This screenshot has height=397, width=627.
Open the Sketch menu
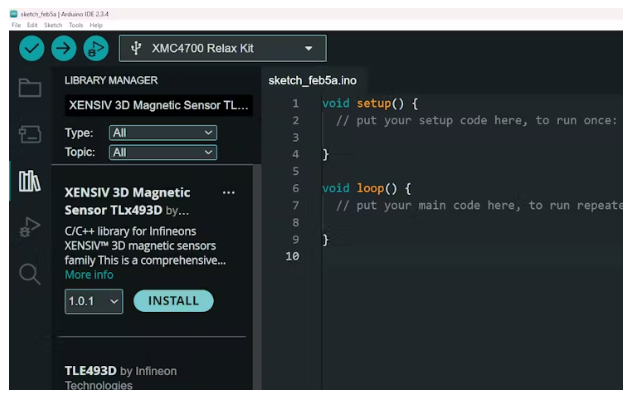[x=53, y=25]
